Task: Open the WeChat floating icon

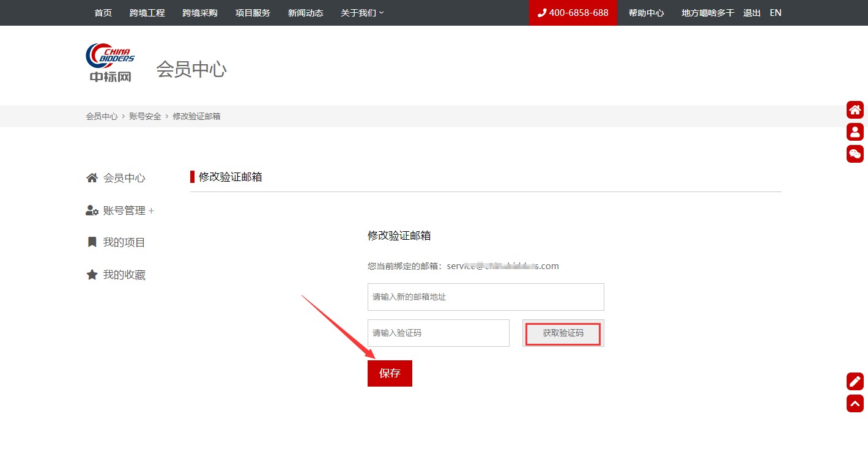Action: tap(855, 154)
